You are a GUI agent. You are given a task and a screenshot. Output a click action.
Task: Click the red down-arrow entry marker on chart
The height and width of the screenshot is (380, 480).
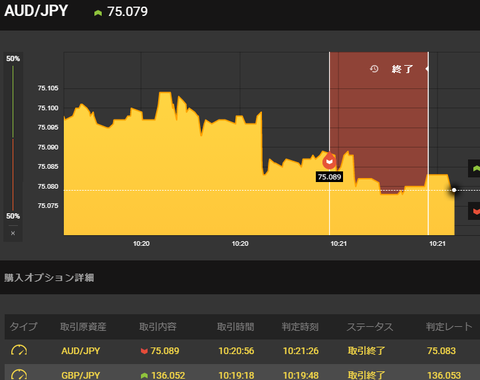tap(330, 161)
